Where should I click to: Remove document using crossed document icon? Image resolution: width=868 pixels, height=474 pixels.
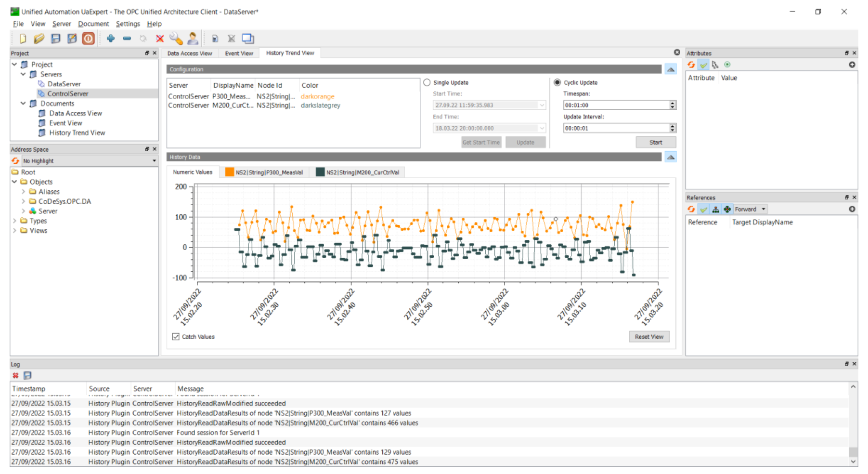(x=231, y=39)
